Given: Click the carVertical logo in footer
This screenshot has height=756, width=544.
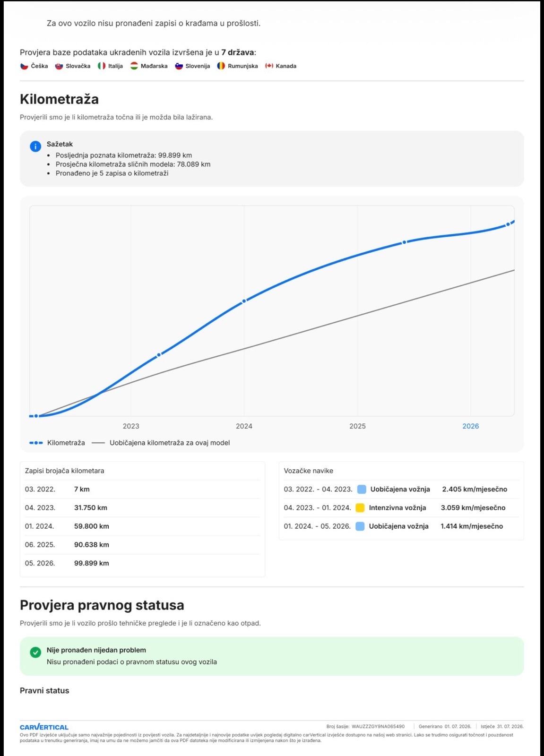Looking at the screenshot, I should click(x=44, y=727).
